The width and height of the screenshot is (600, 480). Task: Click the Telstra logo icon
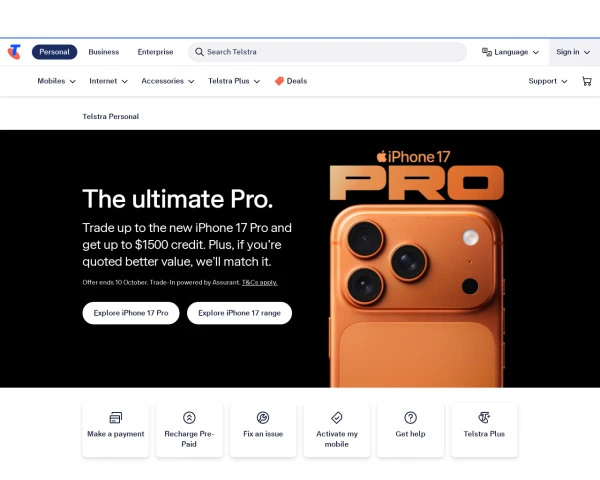pos(14,52)
